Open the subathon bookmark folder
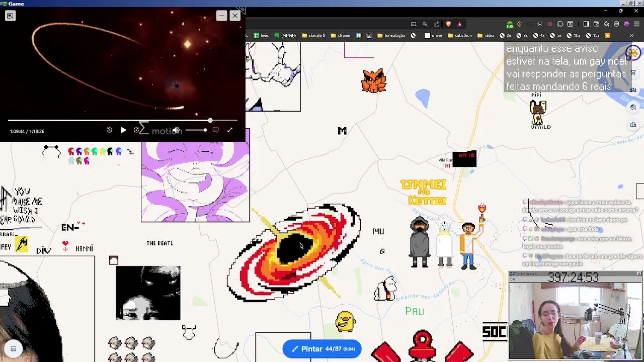Screen dimensions: 644x362 click(x=460, y=35)
